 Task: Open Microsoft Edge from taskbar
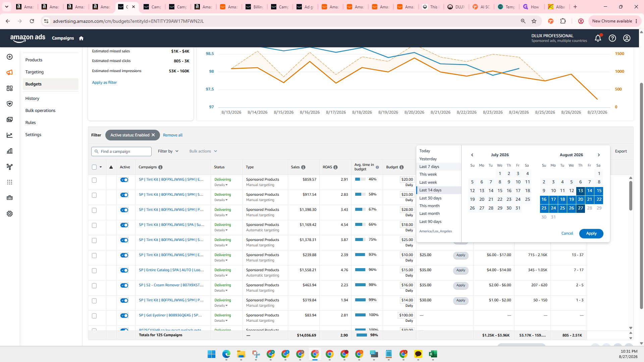(226, 354)
